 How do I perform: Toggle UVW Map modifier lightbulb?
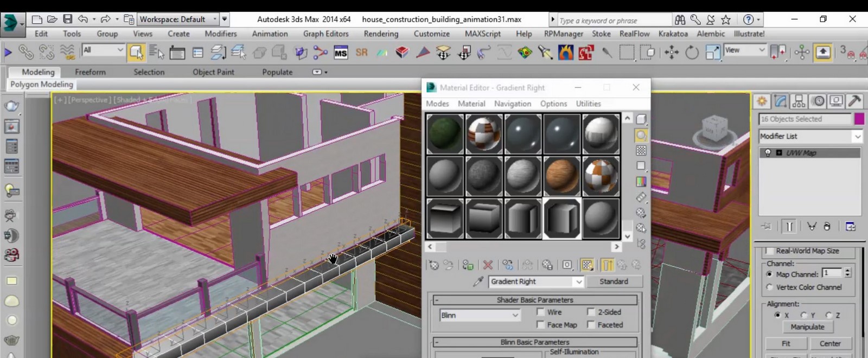point(768,153)
